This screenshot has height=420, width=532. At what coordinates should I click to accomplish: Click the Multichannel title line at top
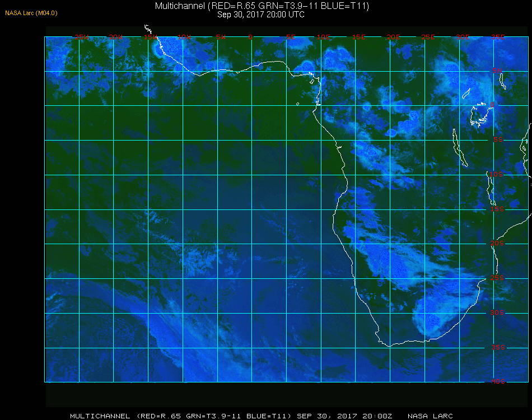(x=262, y=6)
